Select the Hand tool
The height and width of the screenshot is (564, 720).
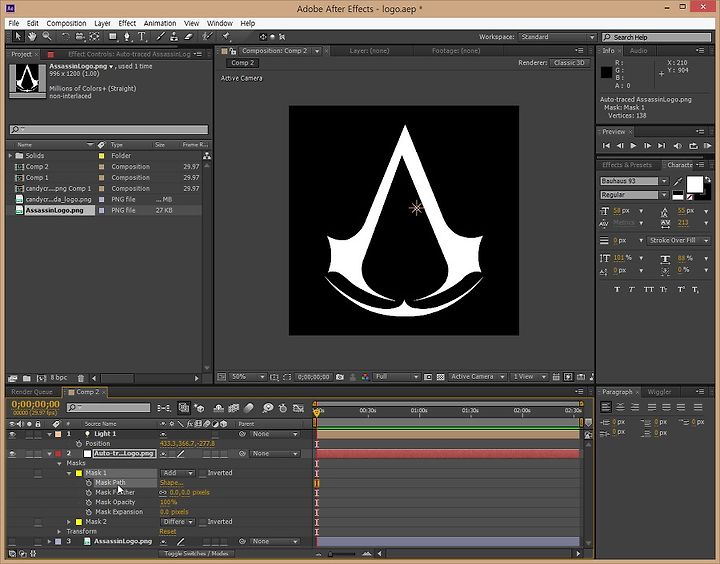tap(32, 36)
